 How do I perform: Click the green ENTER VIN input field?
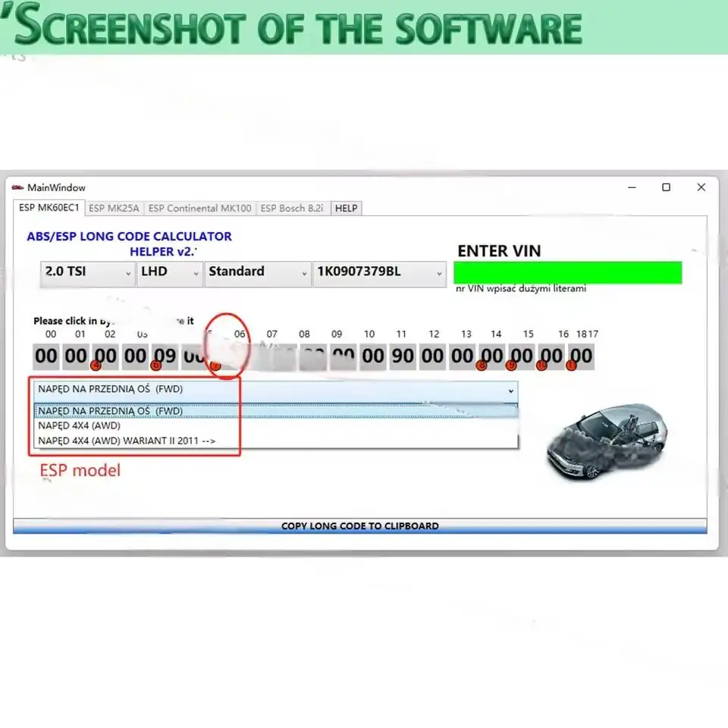[x=567, y=272]
